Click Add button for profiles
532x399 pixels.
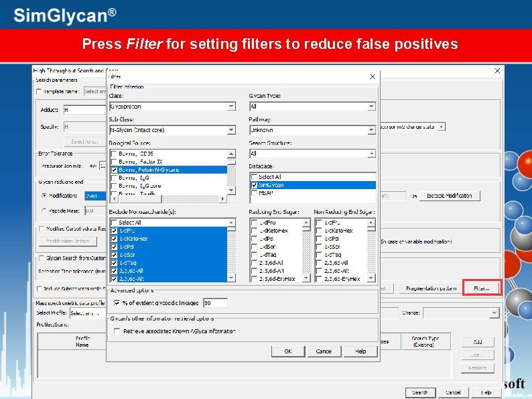[478, 342]
